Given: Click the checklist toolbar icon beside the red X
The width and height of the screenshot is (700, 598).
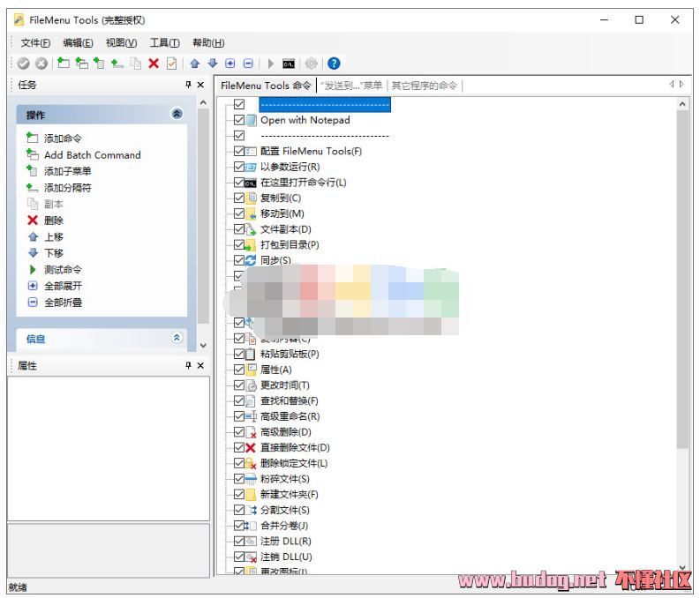Looking at the screenshot, I should pyautogui.click(x=171, y=64).
